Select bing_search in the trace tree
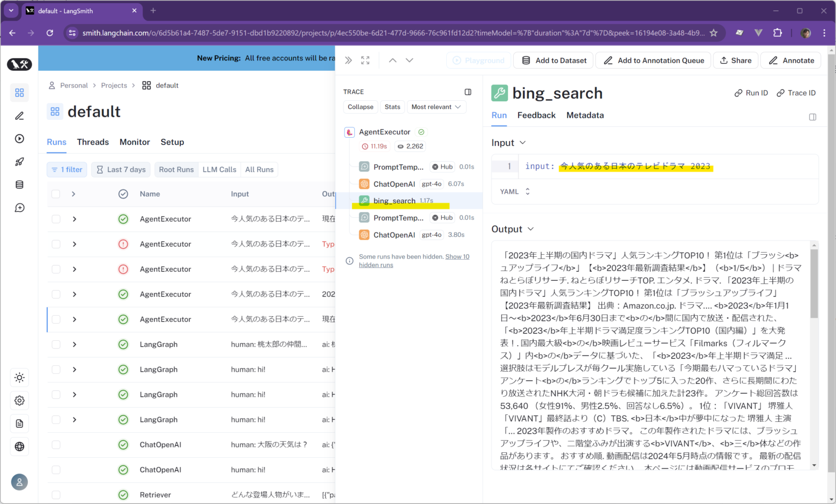 click(394, 200)
